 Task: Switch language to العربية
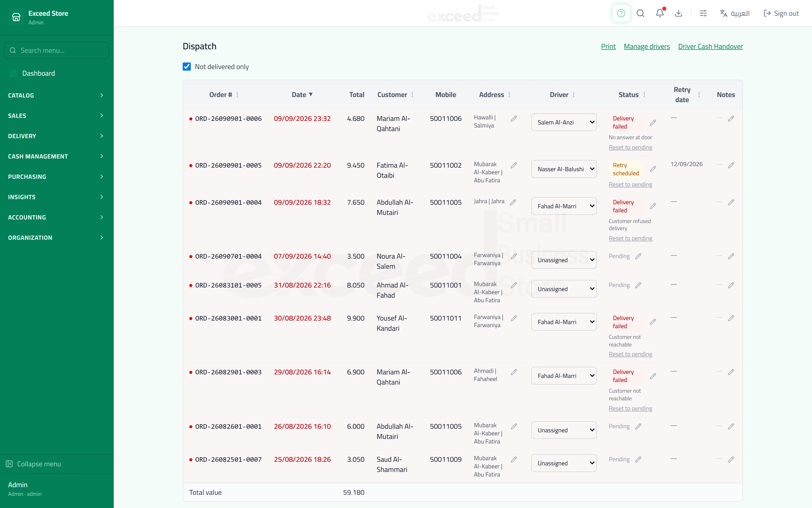click(735, 13)
